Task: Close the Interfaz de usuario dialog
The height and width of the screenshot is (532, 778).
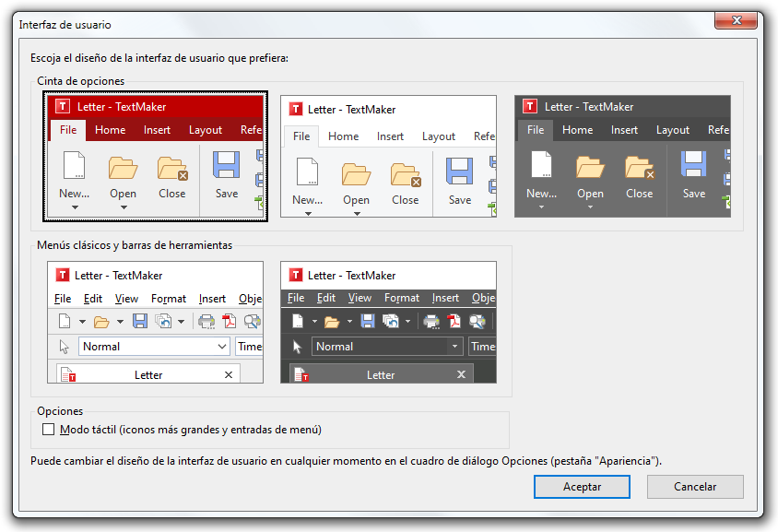Action: click(737, 20)
